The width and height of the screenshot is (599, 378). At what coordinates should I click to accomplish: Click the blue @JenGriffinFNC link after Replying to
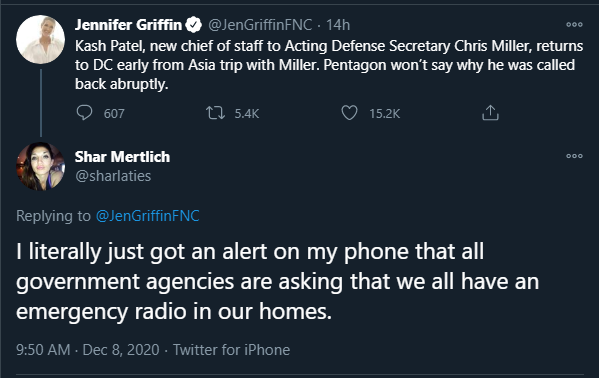pyautogui.click(x=147, y=216)
